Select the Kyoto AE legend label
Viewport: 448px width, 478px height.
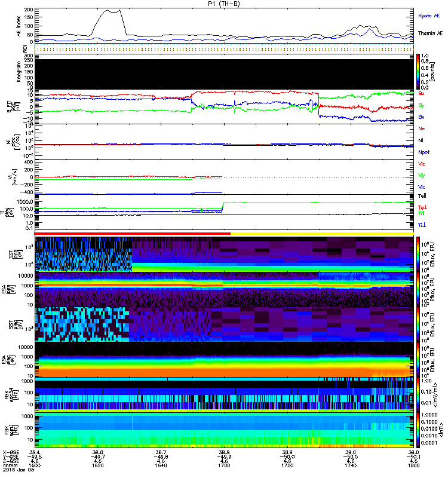pos(429,16)
